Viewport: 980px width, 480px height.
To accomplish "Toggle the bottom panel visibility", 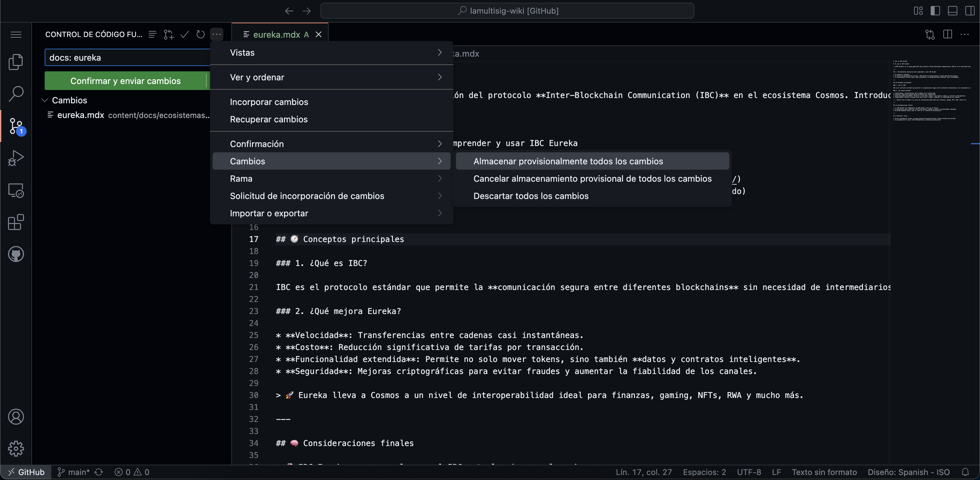I will coord(952,11).
